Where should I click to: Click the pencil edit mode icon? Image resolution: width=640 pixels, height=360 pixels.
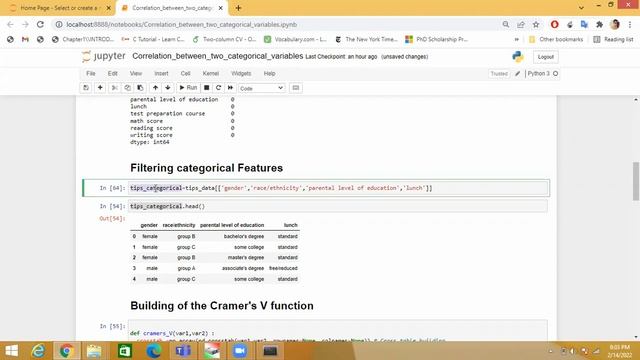pyautogui.click(x=518, y=73)
